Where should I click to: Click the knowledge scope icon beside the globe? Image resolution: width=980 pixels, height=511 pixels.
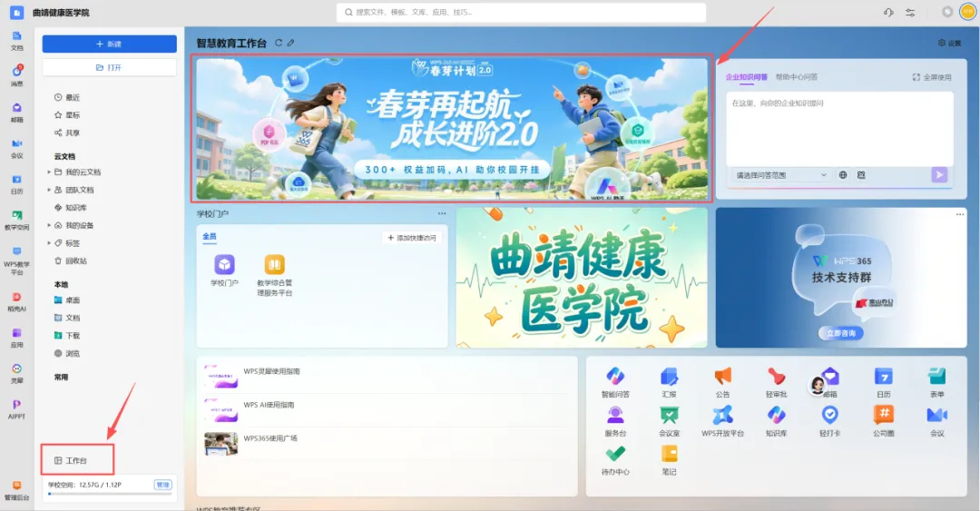pyautogui.click(x=861, y=175)
